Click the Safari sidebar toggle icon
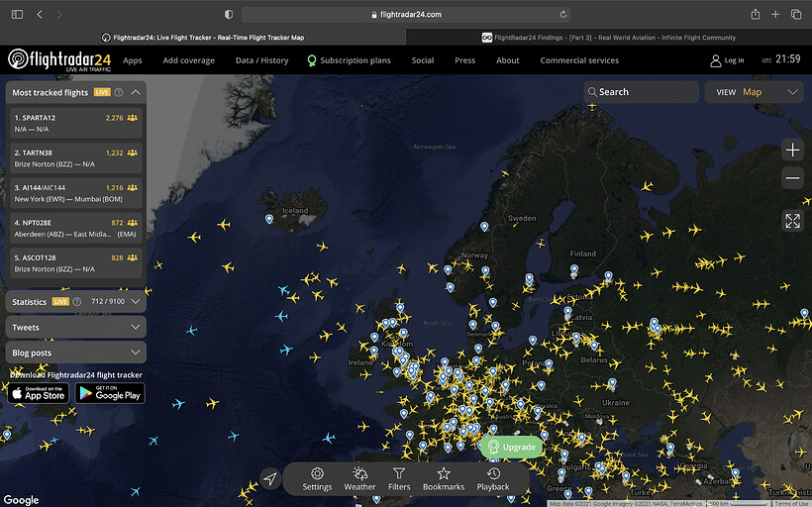This screenshot has height=507, width=812. [x=17, y=15]
